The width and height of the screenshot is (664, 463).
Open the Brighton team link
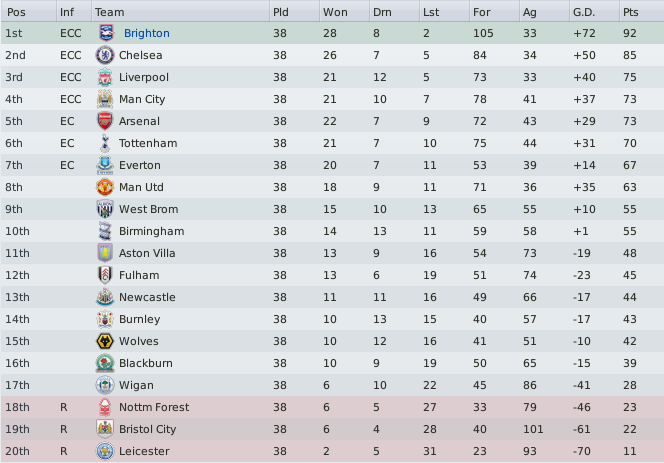pyautogui.click(x=147, y=33)
